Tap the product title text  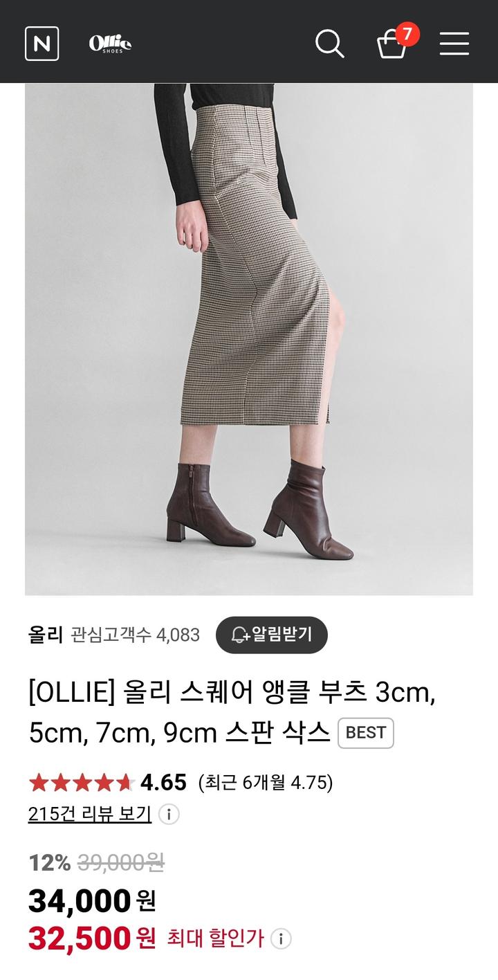coord(232,712)
